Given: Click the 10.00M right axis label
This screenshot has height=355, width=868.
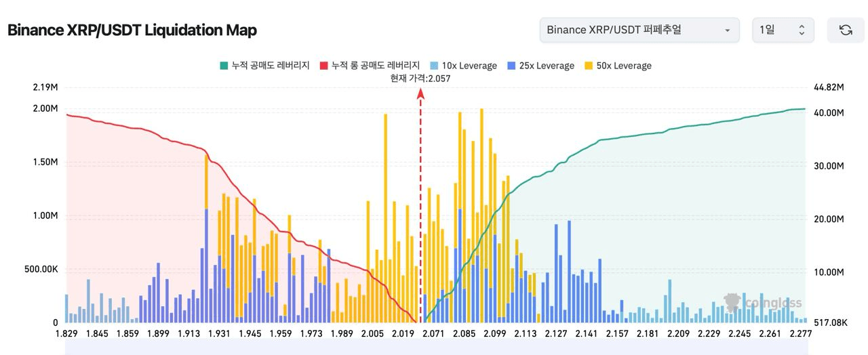Looking at the screenshot, I should pos(827,272).
